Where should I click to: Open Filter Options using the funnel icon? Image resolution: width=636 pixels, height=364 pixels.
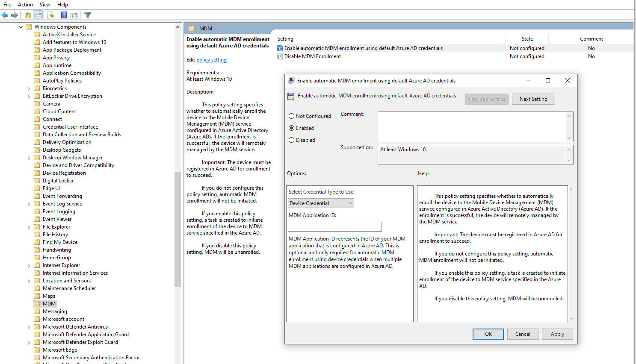tap(87, 15)
